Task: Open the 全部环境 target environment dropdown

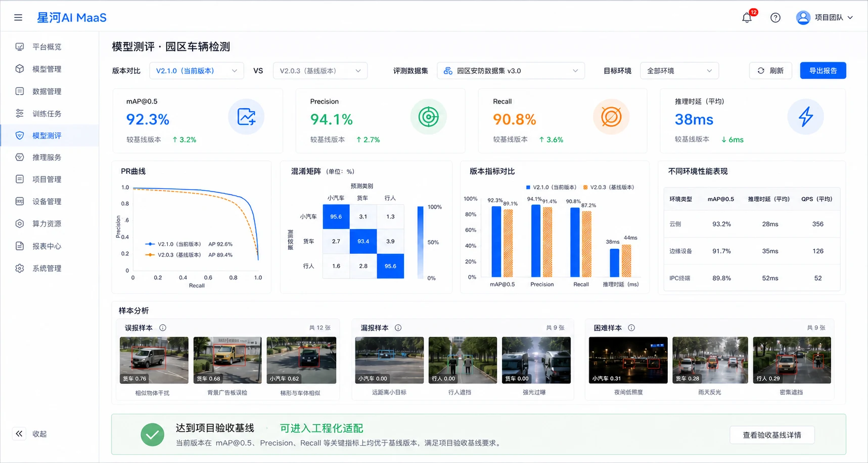Action: tap(679, 71)
